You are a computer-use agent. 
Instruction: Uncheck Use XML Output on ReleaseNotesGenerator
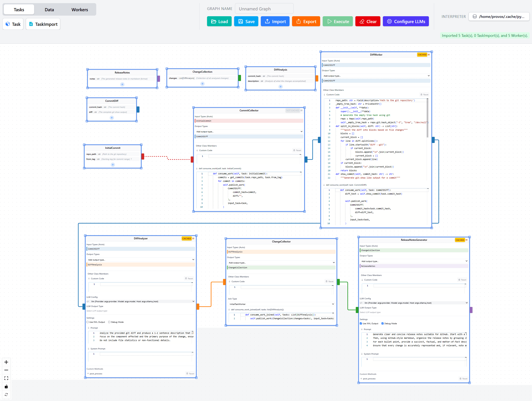pyautogui.click(x=361, y=323)
